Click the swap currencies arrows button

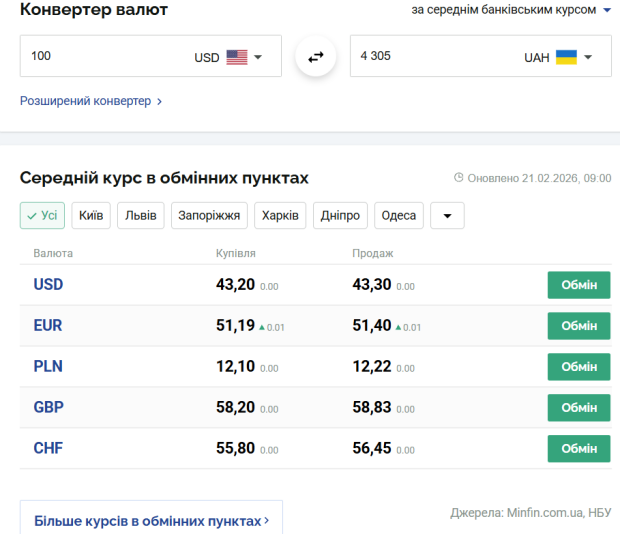coord(316,57)
